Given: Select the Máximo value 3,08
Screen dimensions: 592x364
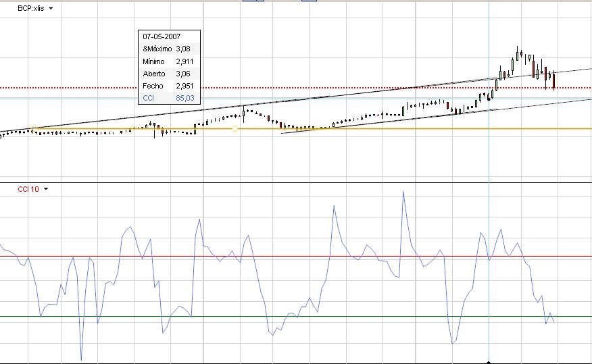Looking at the screenshot, I should click(x=183, y=49).
